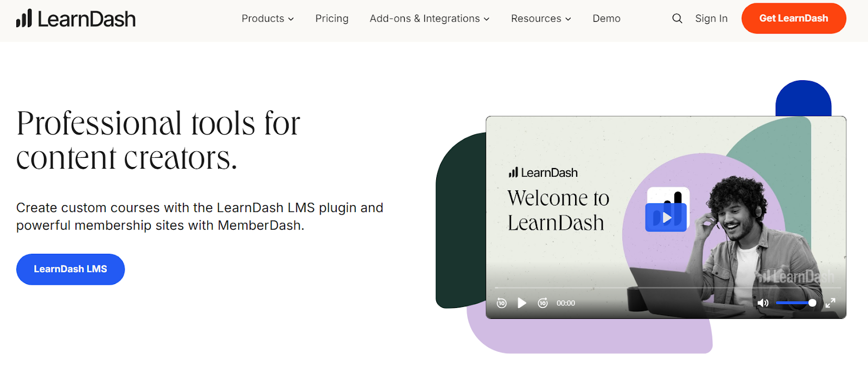Click the 'Professional tools for content creators.' headline

coord(158,140)
